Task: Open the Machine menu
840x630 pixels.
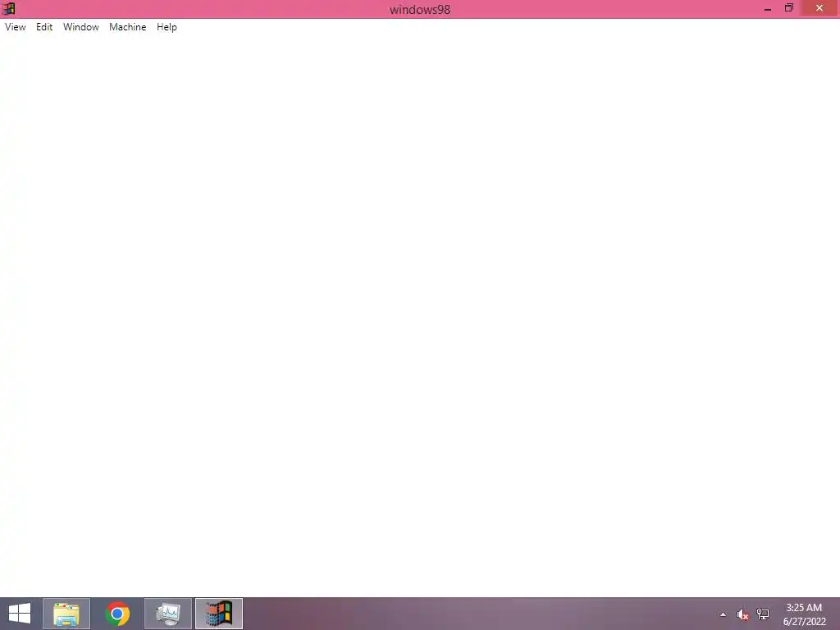Action: [x=127, y=27]
